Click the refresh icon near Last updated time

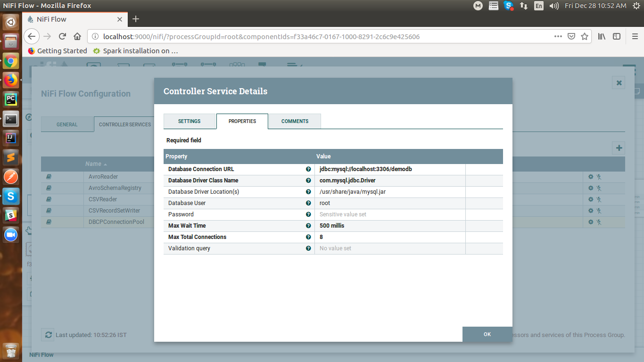(48, 335)
